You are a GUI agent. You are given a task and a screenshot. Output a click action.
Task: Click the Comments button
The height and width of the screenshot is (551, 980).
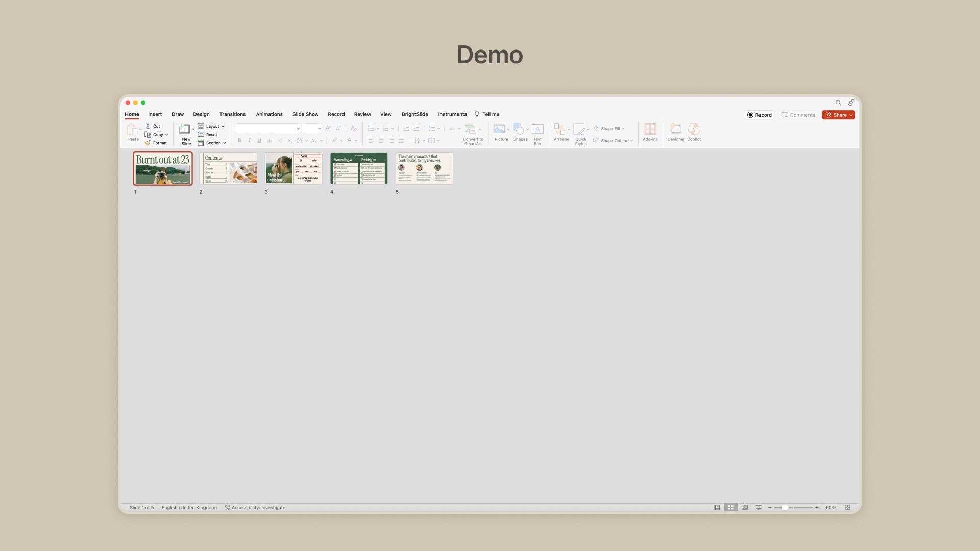pos(798,115)
